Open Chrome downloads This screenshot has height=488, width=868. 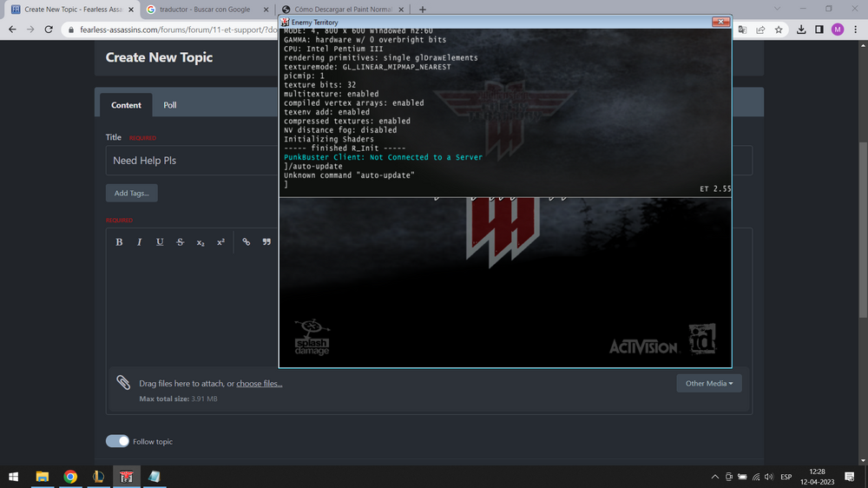click(801, 30)
